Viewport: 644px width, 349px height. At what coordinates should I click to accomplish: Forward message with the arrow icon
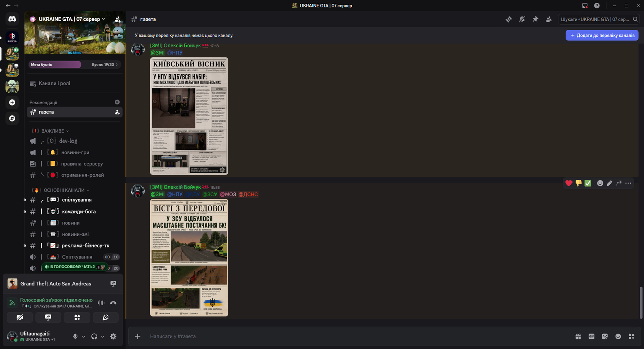tap(619, 183)
